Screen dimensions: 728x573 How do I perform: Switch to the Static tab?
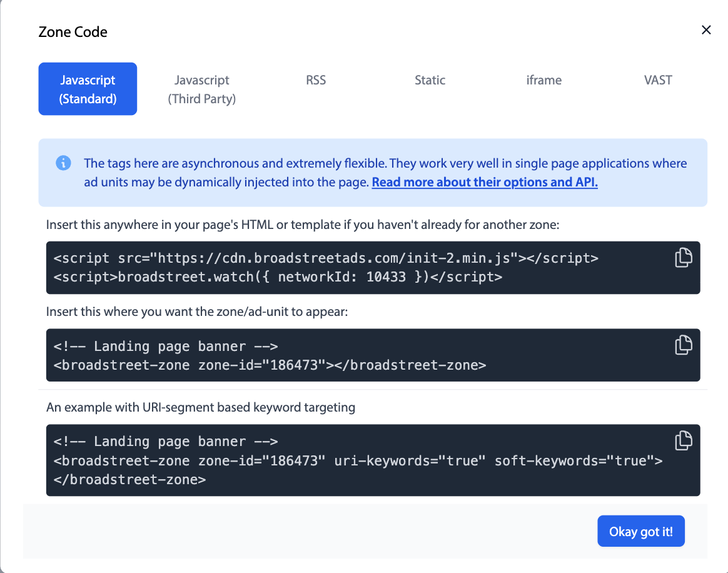click(430, 80)
